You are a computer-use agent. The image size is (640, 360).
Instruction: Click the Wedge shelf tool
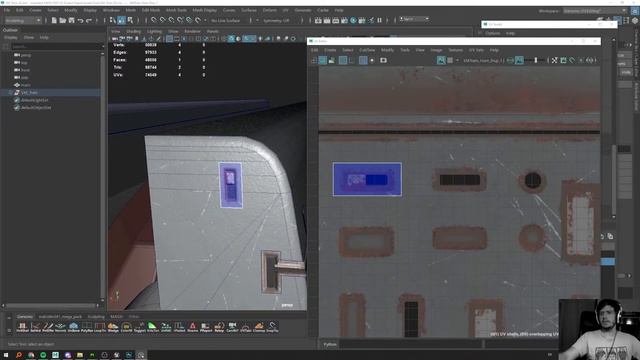113,327
